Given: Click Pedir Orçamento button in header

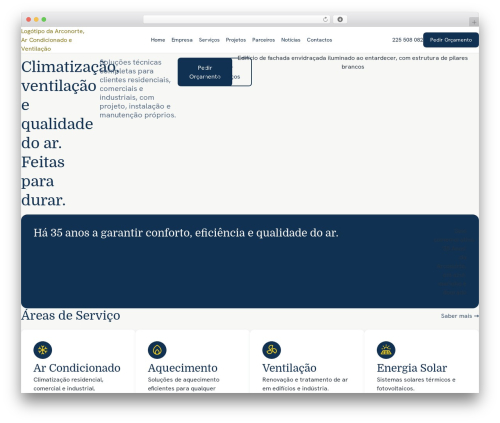Looking at the screenshot, I should (451, 40).
